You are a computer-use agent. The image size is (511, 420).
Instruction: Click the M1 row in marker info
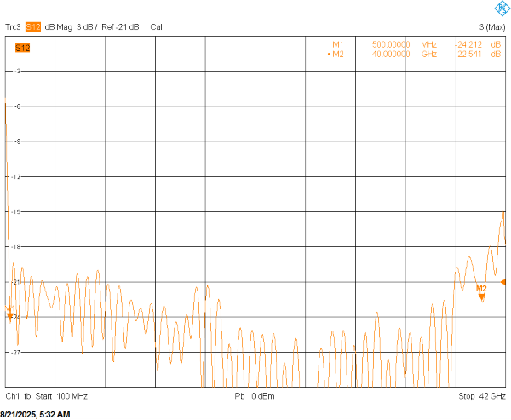(337, 43)
